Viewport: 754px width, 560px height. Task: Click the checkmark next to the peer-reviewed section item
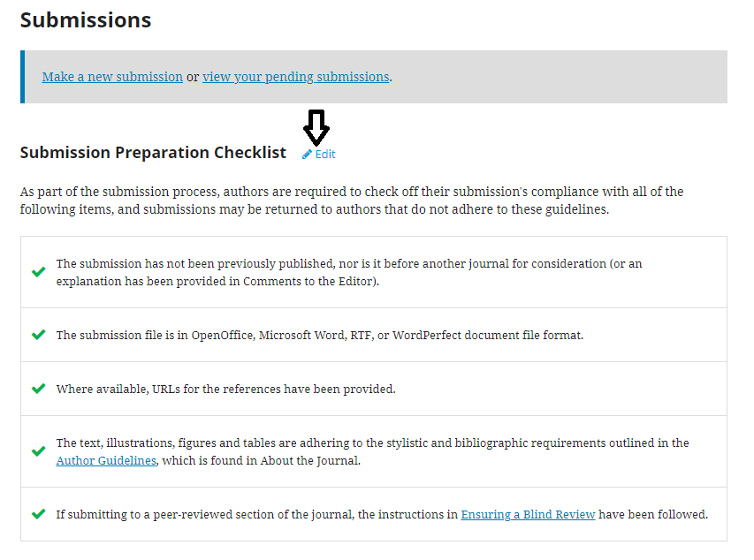coord(39,514)
